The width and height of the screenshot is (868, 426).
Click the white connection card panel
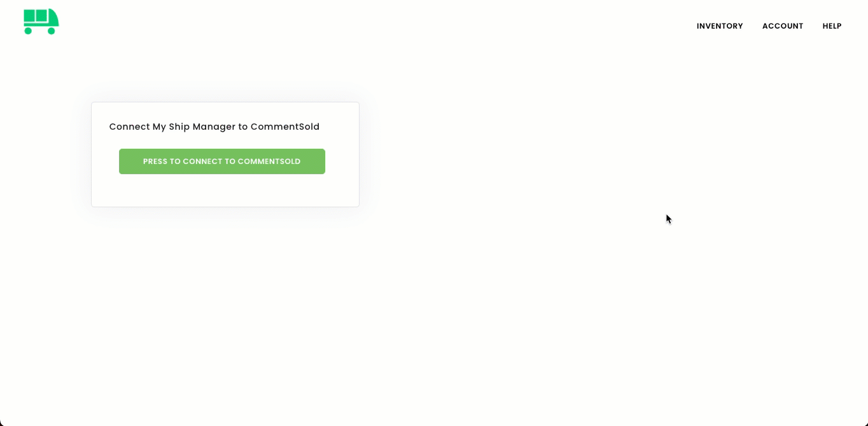click(225, 155)
